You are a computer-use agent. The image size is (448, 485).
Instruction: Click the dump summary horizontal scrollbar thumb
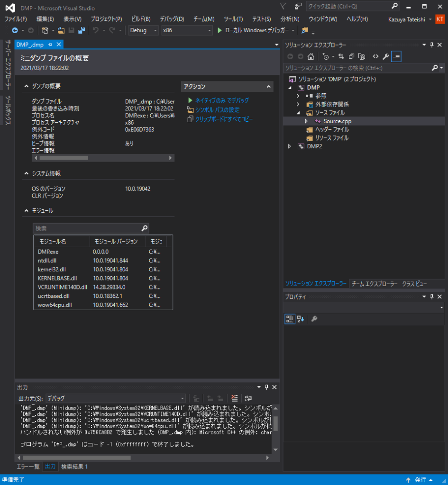(64, 158)
